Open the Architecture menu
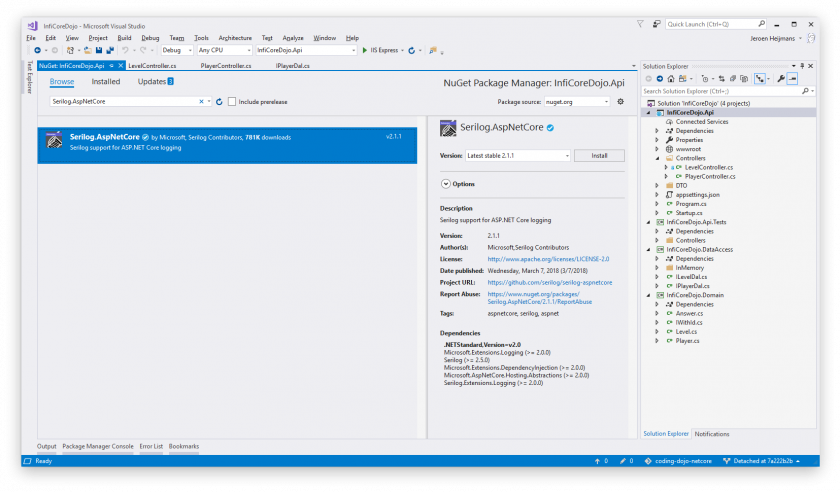The width and height of the screenshot is (840, 492). tap(235, 38)
